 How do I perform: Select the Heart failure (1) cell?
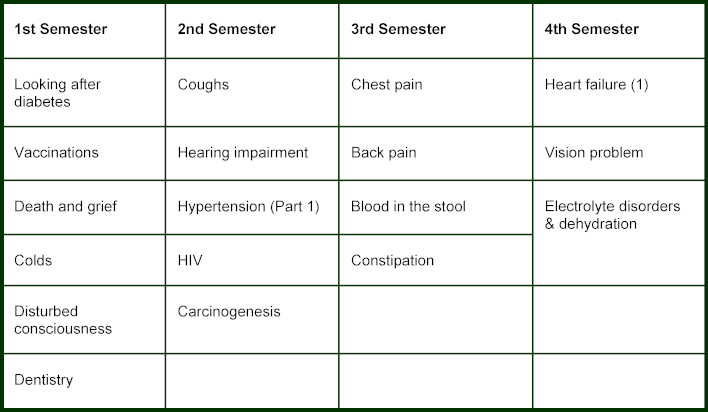pyautogui.click(x=619, y=93)
